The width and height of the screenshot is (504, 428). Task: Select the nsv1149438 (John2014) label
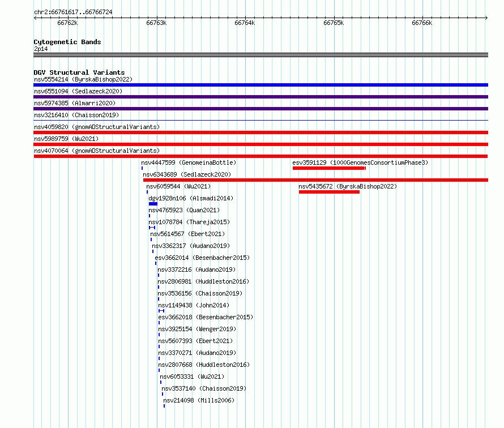tap(194, 305)
